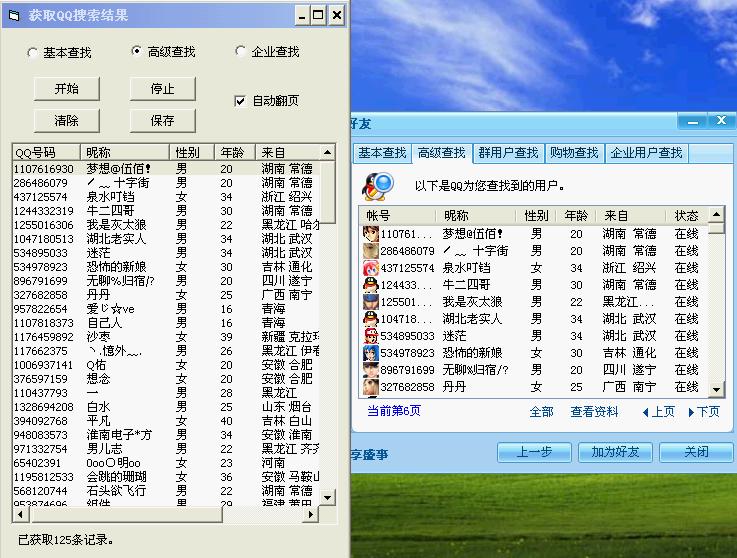The height and width of the screenshot is (558, 737).
Task: Click 关闭 button in QQ window
Action: tap(696, 452)
